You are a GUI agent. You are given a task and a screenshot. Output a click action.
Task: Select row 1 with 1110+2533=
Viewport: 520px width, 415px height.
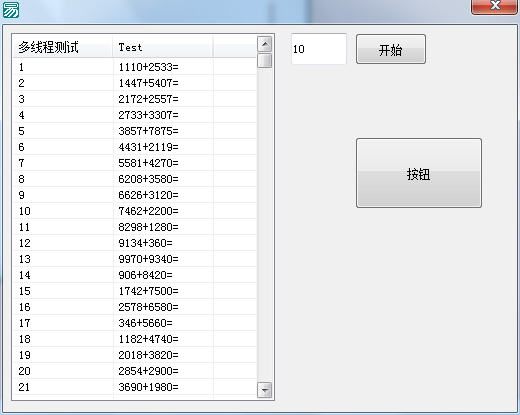[x=134, y=67]
